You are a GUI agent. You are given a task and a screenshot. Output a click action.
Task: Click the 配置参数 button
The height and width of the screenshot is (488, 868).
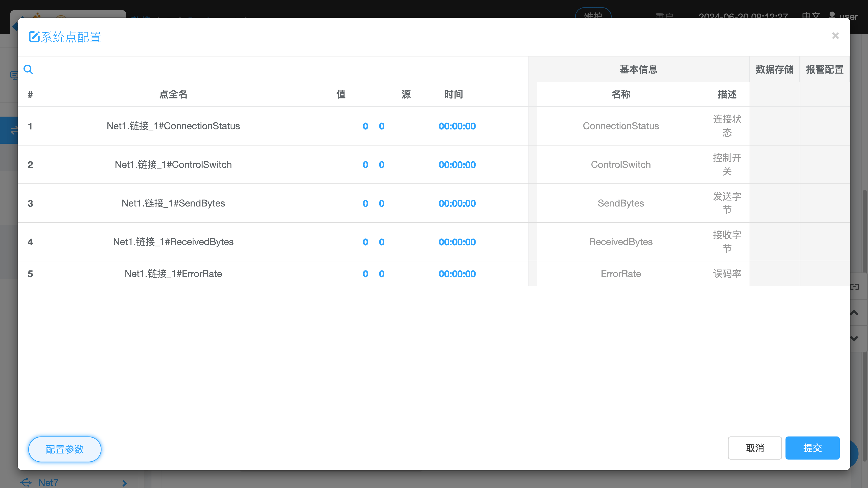(x=65, y=449)
